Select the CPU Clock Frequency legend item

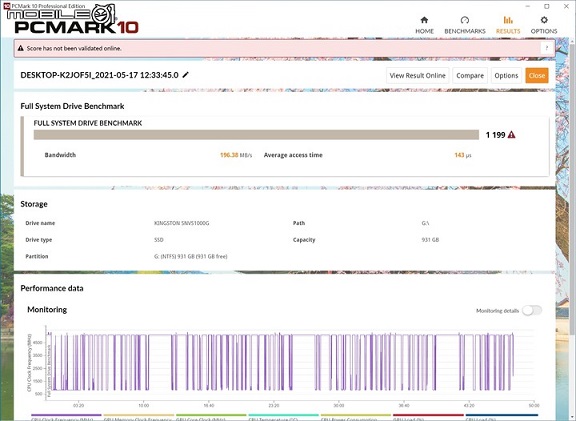[x=66, y=417]
